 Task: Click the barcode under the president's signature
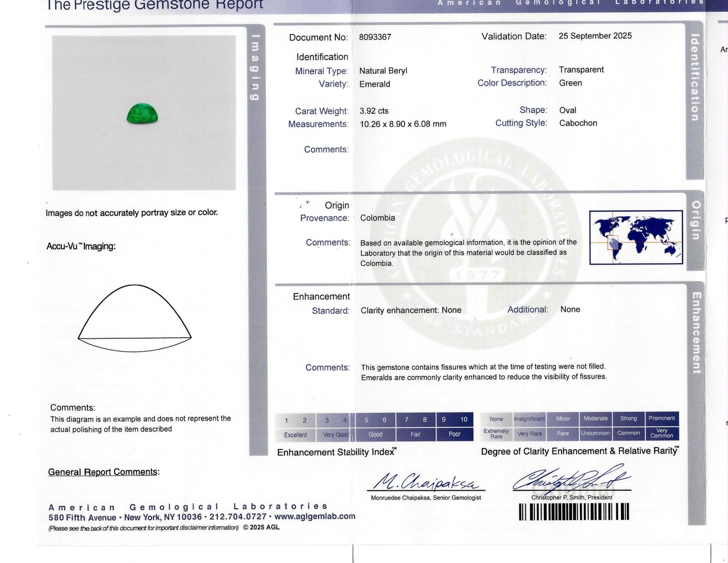574,512
